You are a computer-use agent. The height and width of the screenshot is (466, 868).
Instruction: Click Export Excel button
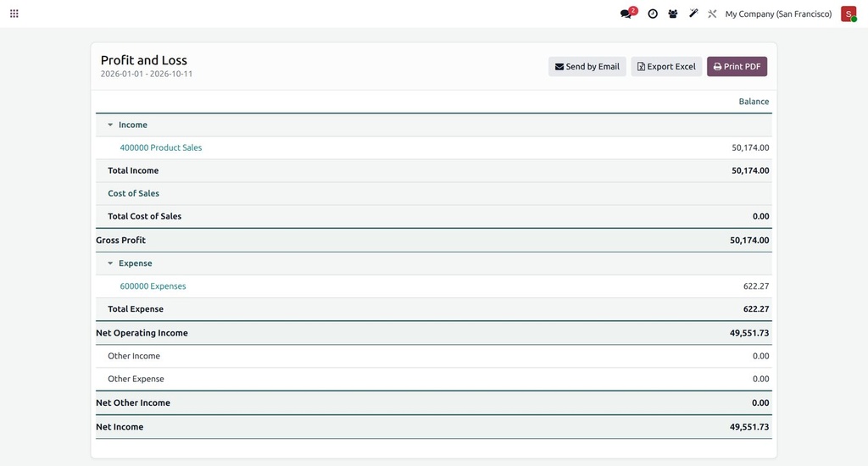666,66
